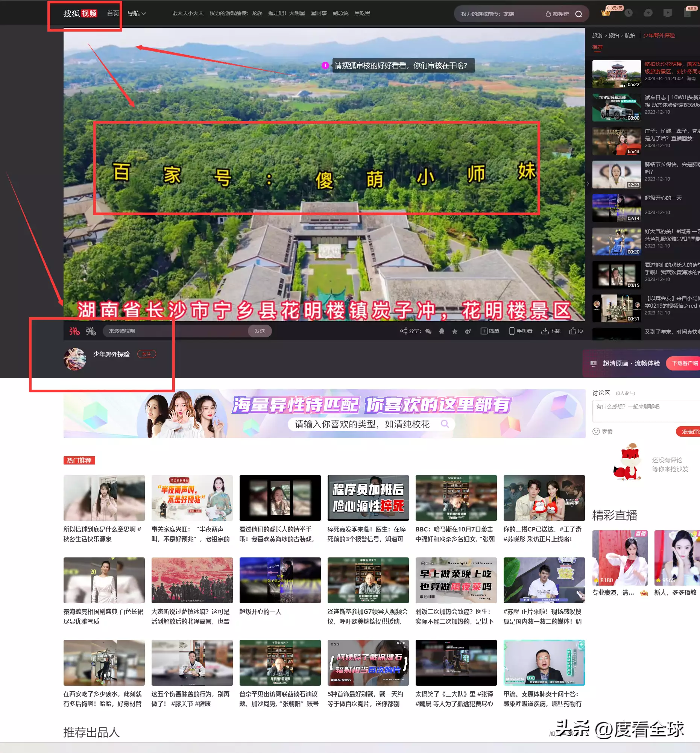Click the cloud upload icon
The height and width of the screenshot is (753, 700).
tap(648, 13)
